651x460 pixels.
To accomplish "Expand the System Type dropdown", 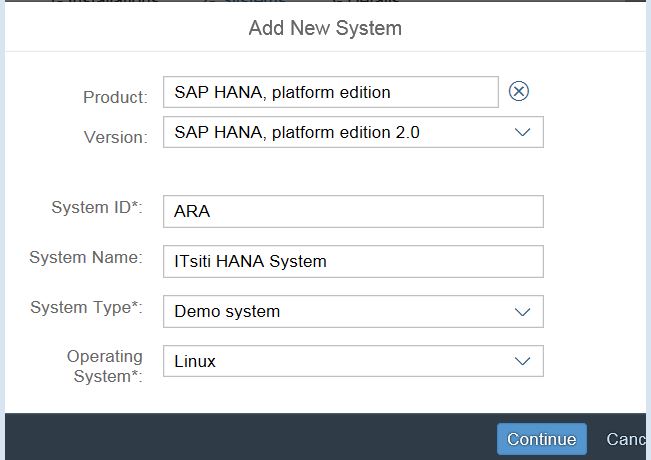I will (353, 311).
